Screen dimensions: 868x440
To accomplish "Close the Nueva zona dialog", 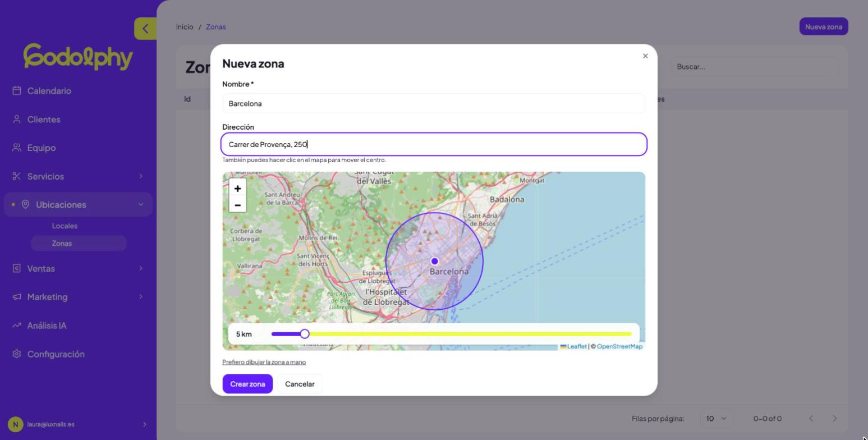I will point(645,56).
